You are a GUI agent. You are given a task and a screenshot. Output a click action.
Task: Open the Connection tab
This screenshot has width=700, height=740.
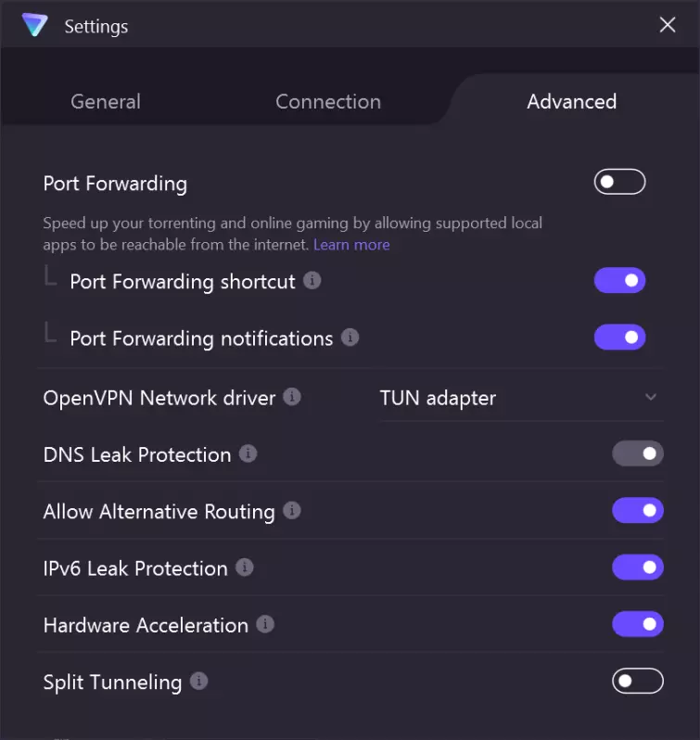pos(328,101)
